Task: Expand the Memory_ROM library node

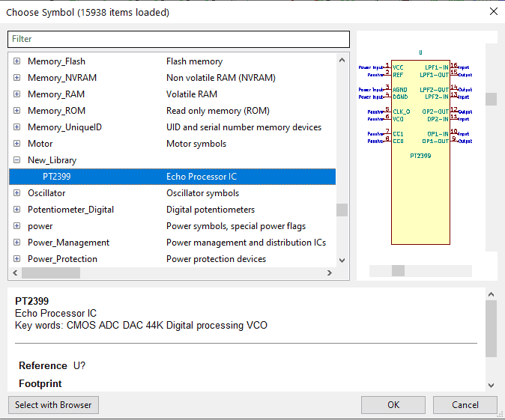Action: point(16,111)
